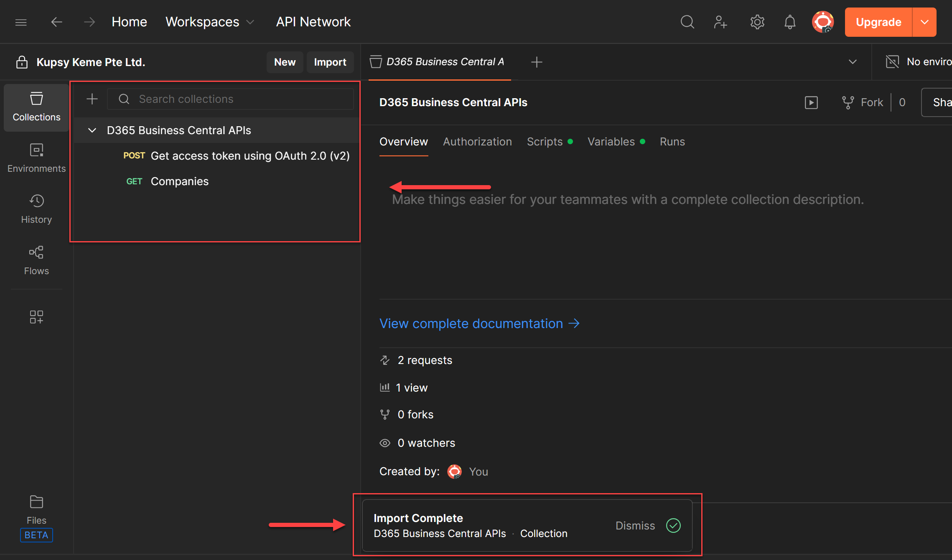The image size is (952, 560).
Task: Open the Environments sidebar panel
Action: [36, 158]
